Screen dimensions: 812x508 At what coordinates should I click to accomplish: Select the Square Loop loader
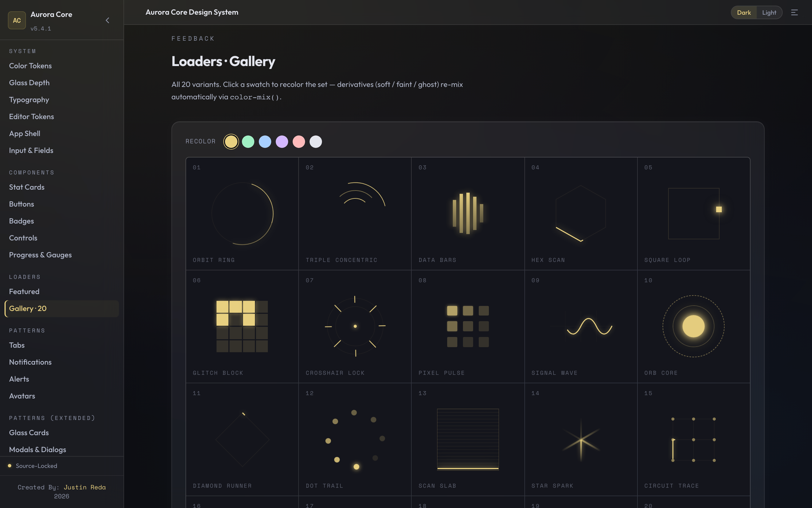click(694, 214)
